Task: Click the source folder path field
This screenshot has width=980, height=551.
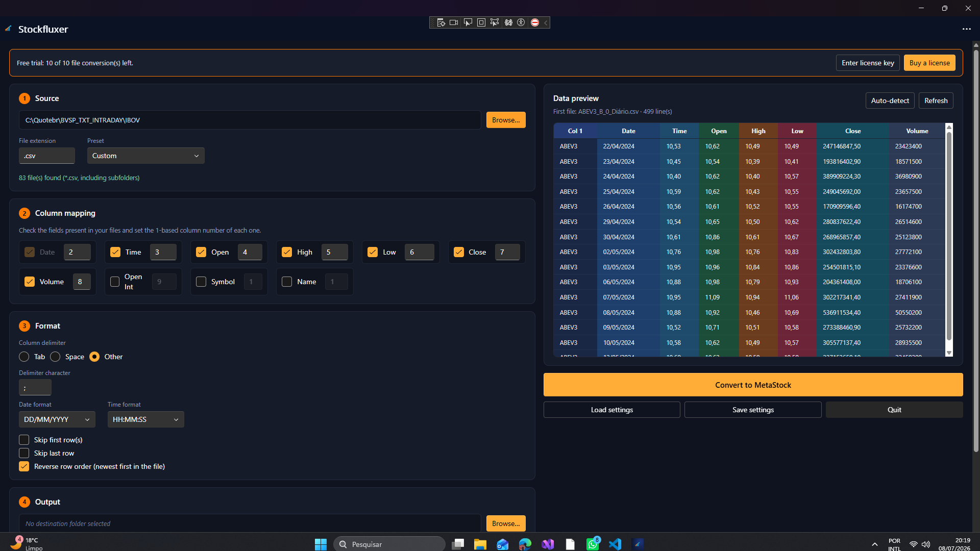Action: point(250,120)
